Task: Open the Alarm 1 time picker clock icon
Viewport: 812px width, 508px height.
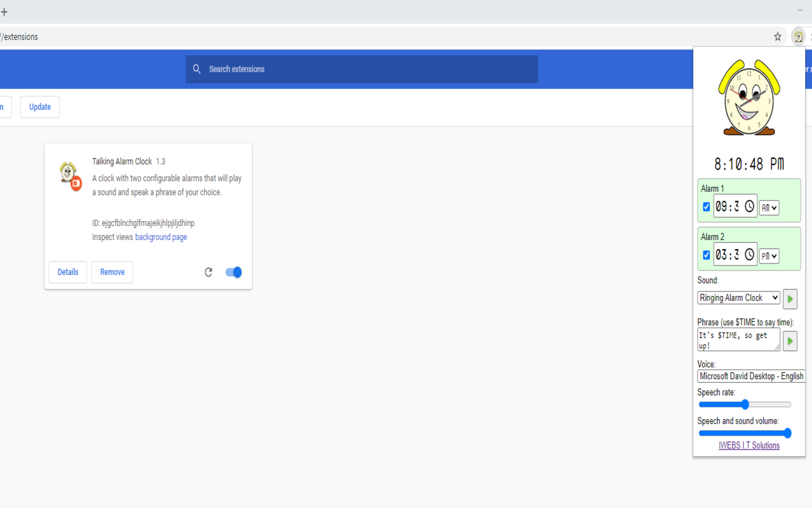Action: pyautogui.click(x=749, y=206)
